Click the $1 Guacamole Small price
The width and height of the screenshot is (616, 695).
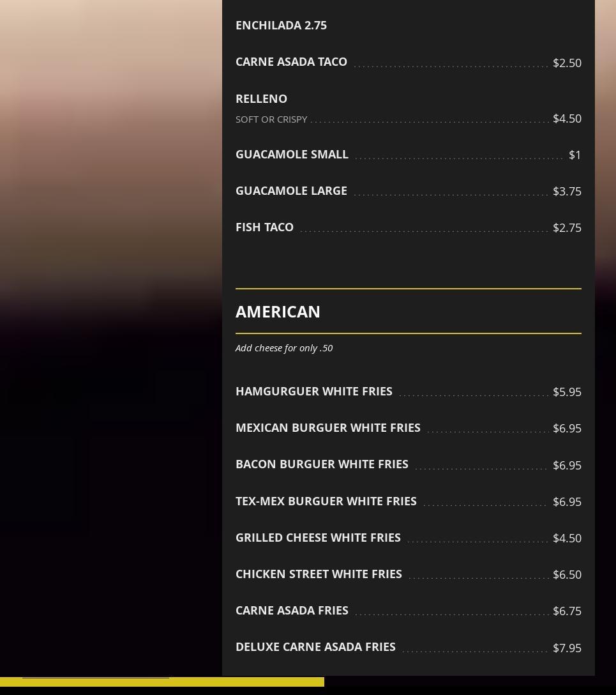click(x=575, y=155)
